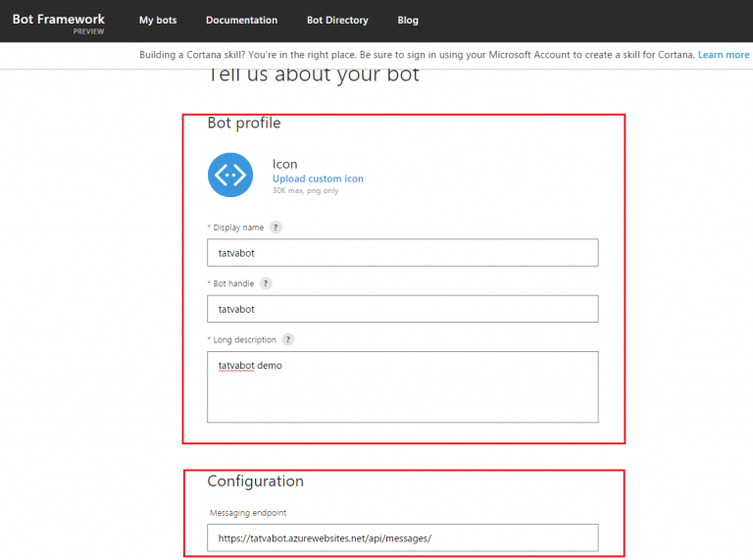Click the blue bot avatar icon
753x560 pixels.
click(230, 175)
